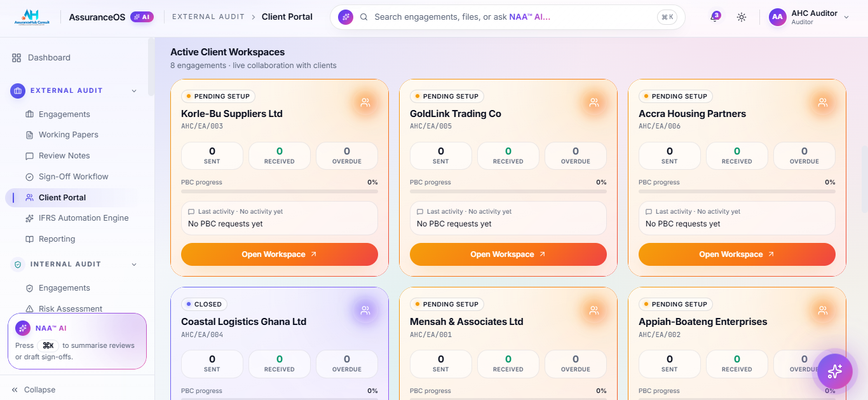Click the Reporting book icon

tap(29, 239)
